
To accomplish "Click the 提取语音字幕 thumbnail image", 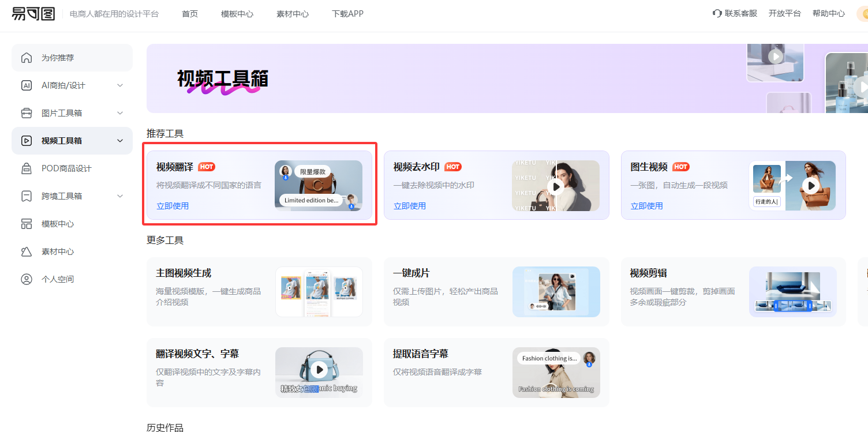I will [x=556, y=373].
